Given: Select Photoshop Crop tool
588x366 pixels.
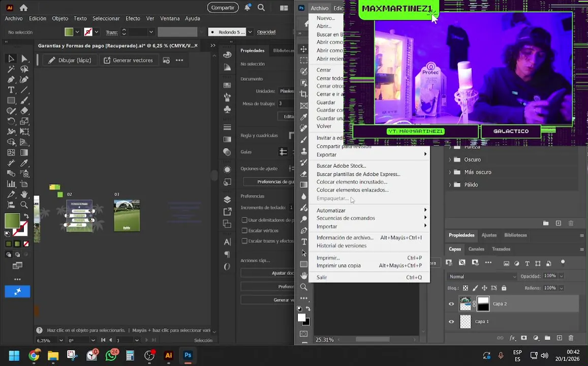Looking at the screenshot, I should point(304,94).
